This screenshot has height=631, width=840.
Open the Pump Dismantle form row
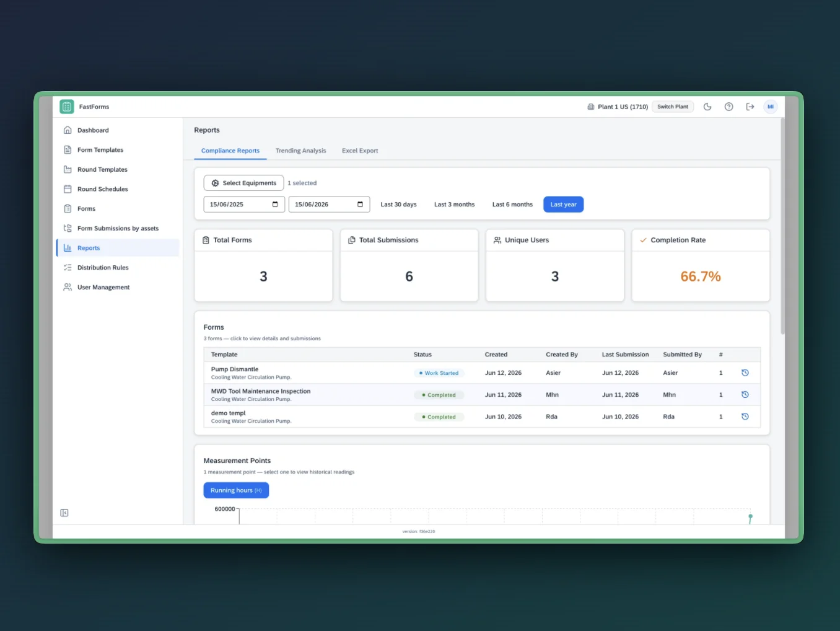point(482,373)
